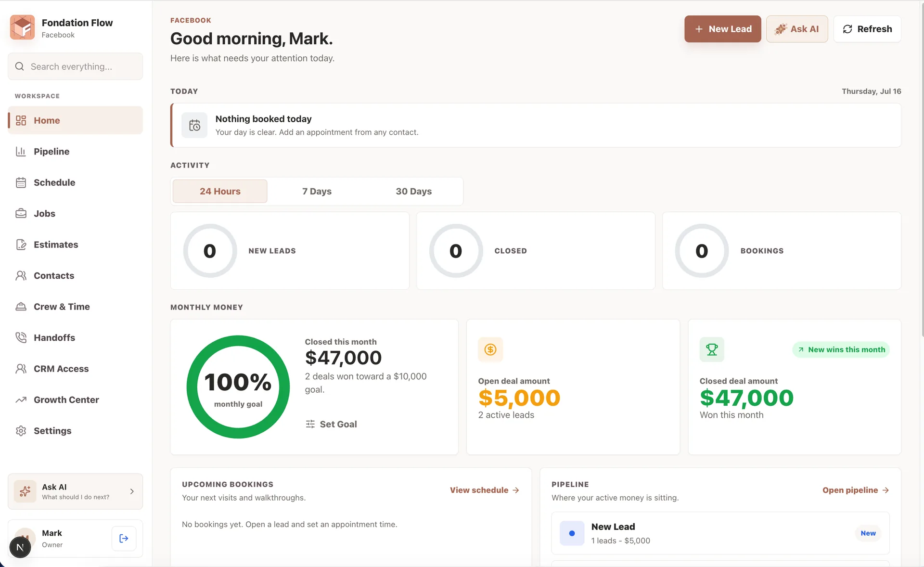The height and width of the screenshot is (567, 924).
Task: Click the dollar coin icon on open deal card
Action: [x=490, y=349]
